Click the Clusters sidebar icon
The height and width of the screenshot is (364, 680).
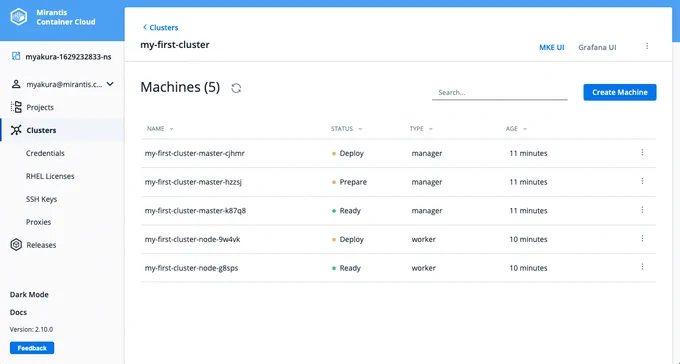click(16, 130)
